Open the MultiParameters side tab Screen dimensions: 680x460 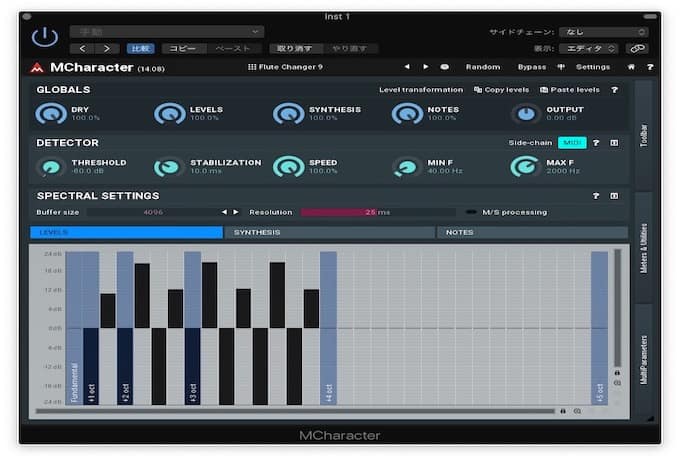pyautogui.click(x=644, y=360)
